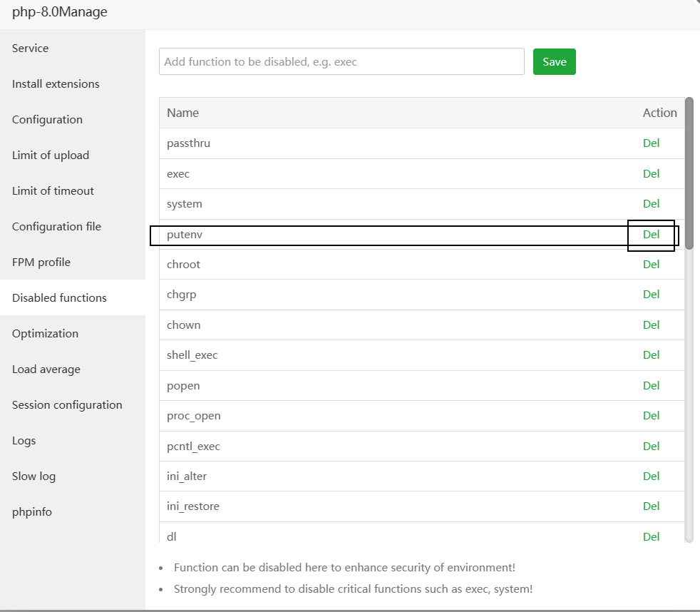The height and width of the screenshot is (612, 700).
Task: Open the Slow log tab
Action: coord(34,476)
